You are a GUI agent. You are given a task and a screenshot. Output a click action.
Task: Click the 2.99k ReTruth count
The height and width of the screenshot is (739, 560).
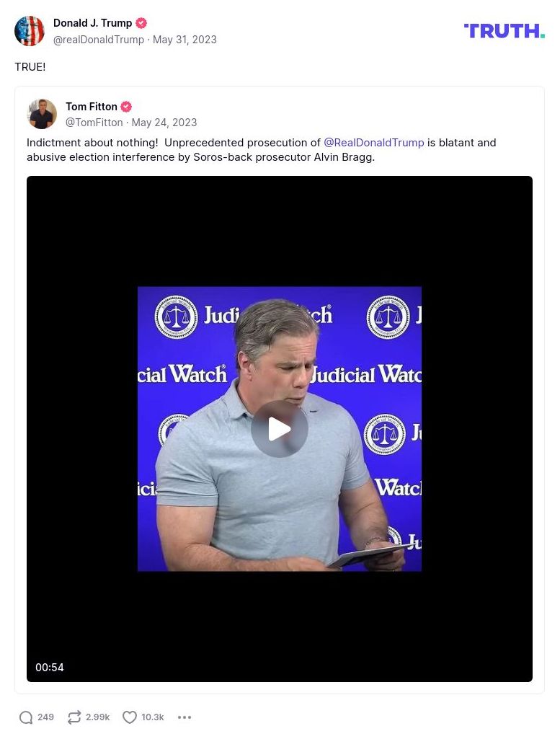click(98, 717)
